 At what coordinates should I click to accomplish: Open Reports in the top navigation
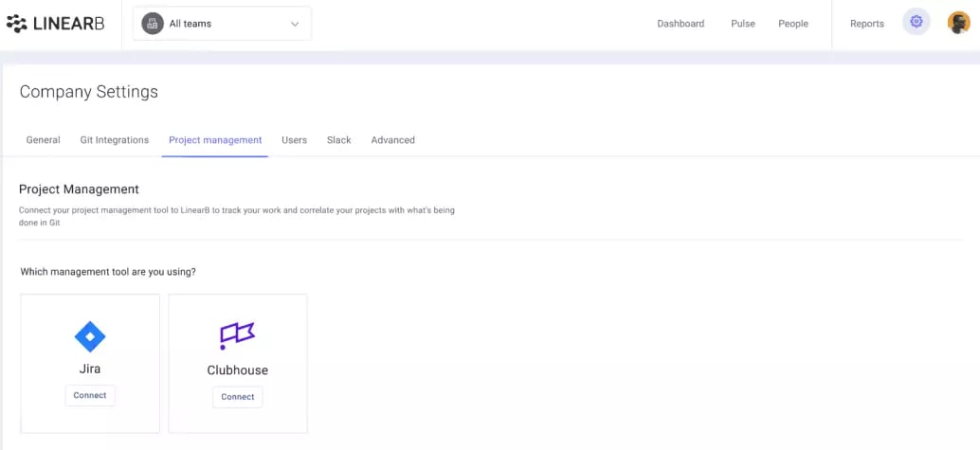(867, 24)
